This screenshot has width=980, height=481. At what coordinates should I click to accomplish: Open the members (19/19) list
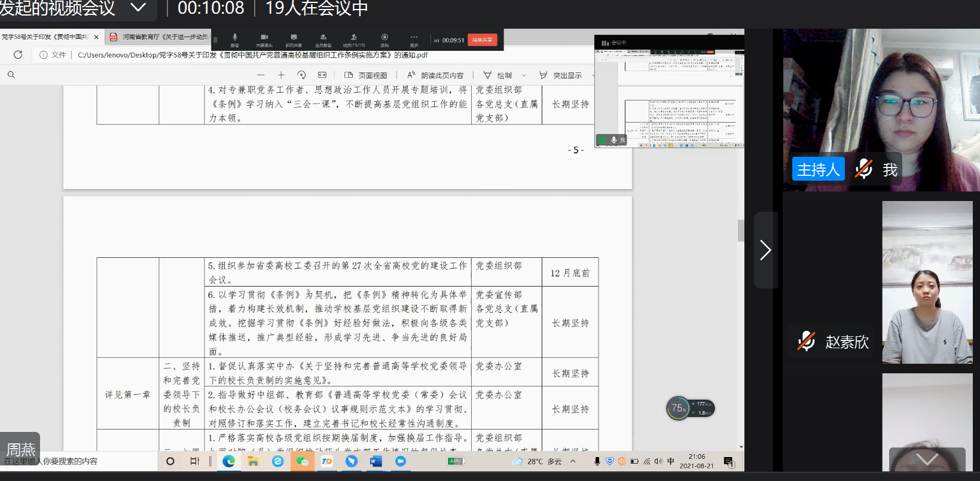(x=354, y=39)
